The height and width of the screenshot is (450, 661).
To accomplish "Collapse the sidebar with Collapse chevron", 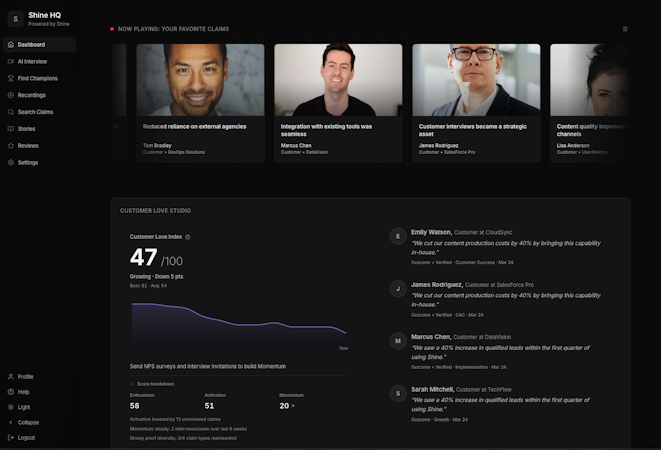I will (11, 422).
